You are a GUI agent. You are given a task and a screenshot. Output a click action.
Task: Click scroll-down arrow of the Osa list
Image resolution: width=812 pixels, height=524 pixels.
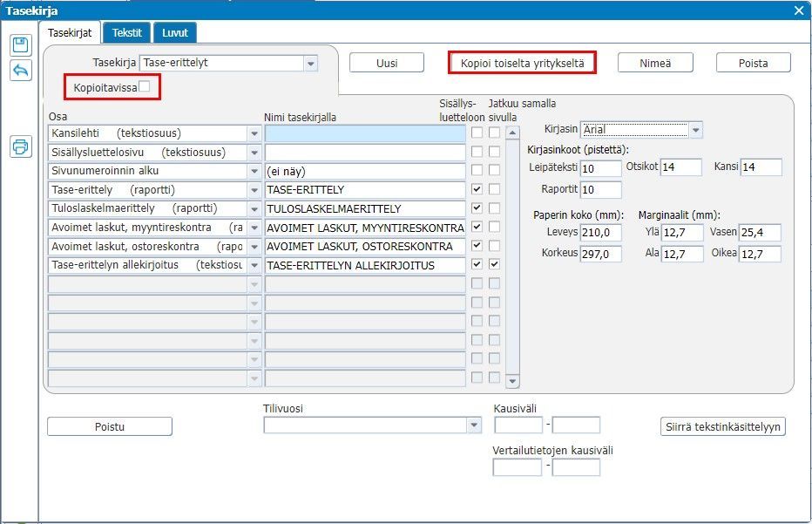512,381
